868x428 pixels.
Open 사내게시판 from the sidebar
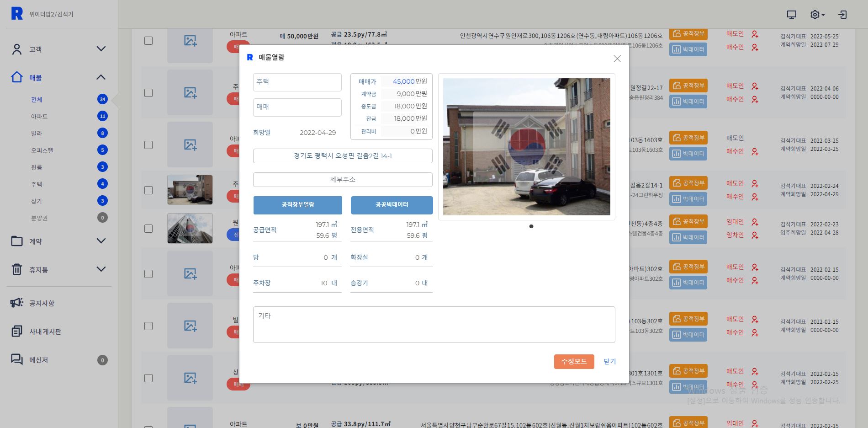[45, 332]
